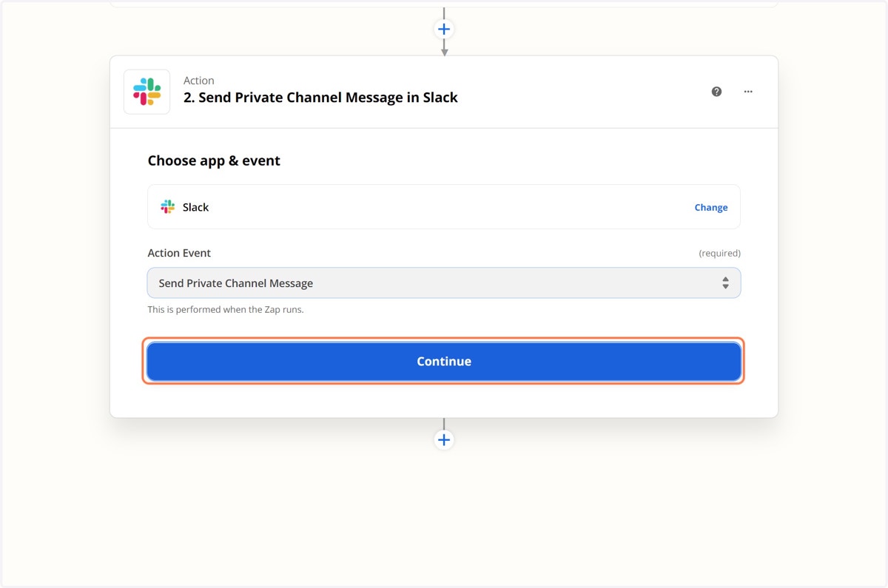Click the large Slack logo in the step header
The image size is (888, 588).
(147, 92)
